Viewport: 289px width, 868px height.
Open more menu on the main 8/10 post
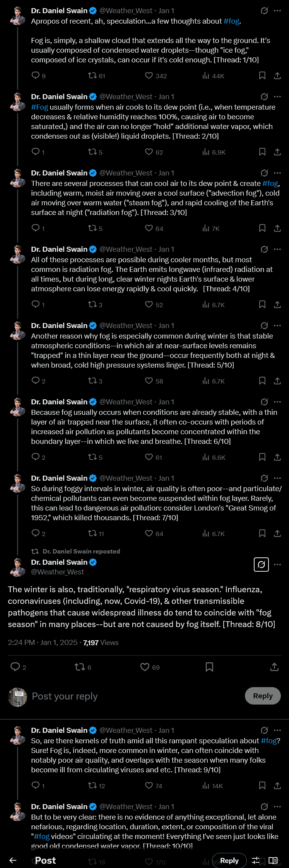click(x=277, y=565)
